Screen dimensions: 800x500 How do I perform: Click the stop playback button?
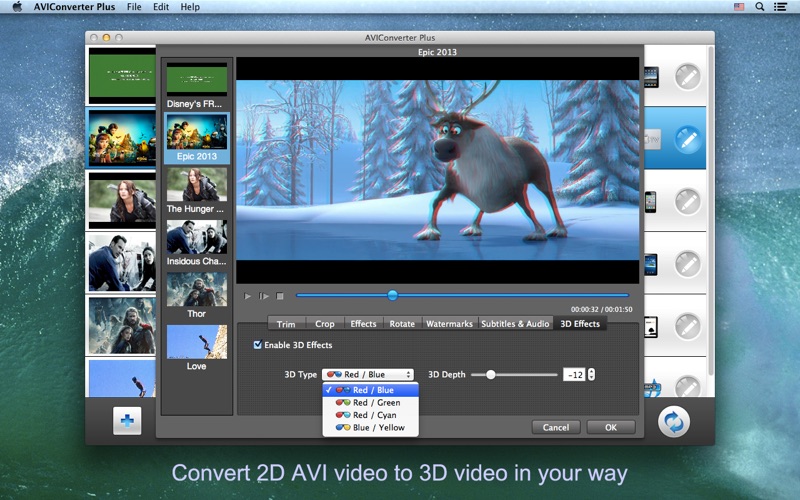pyautogui.click(x=280, y=296)
